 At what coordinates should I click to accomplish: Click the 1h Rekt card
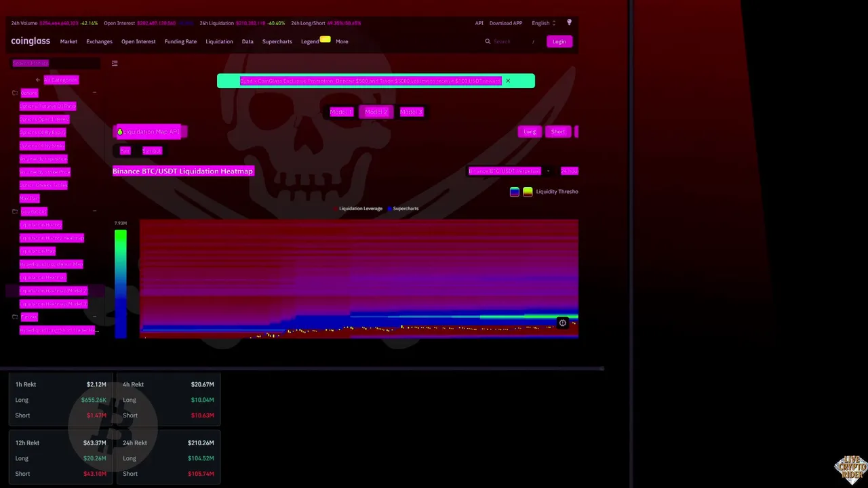(x=61, y=400)
